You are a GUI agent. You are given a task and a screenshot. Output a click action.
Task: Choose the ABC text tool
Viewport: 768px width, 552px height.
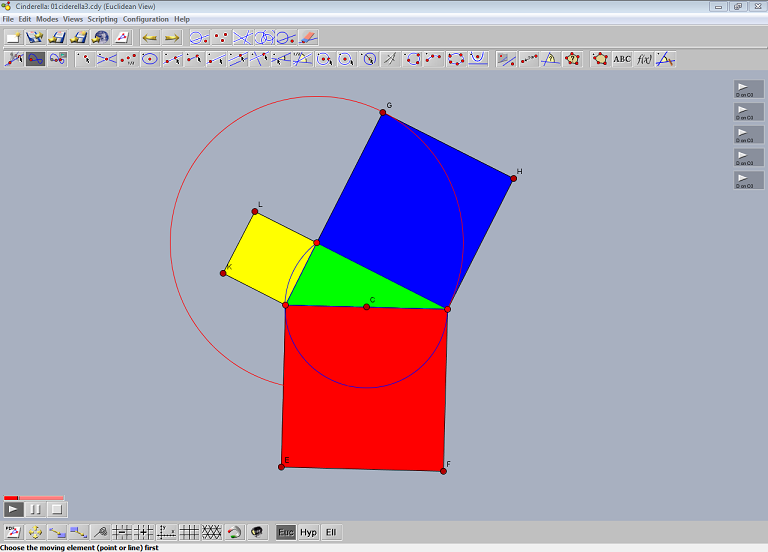click(x=622, y=59)
